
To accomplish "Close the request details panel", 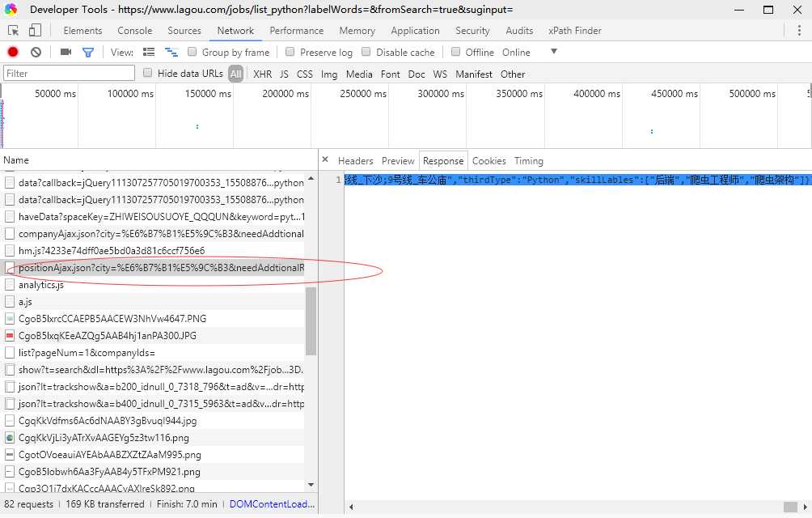I will [325, 159].
